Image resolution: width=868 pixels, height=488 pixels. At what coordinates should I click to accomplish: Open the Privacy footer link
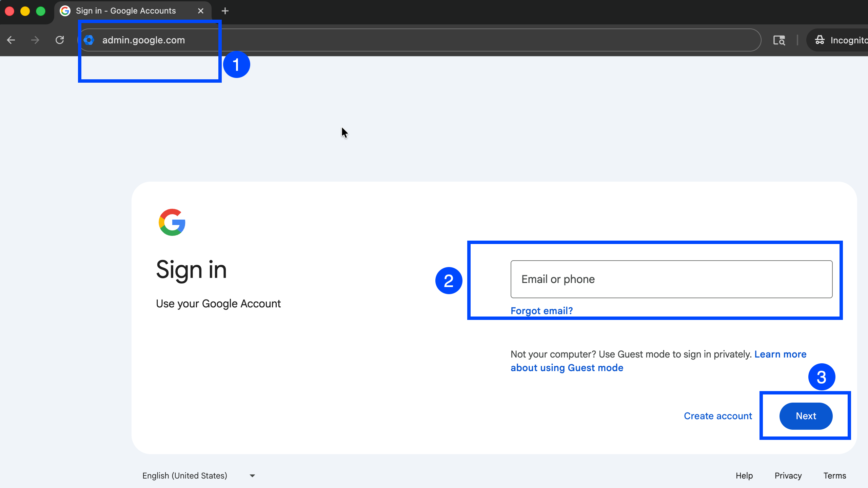pos(788,475)
